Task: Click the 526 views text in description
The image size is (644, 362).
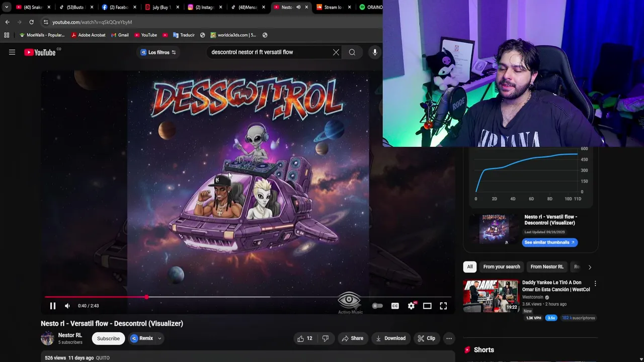Action: click(x=55, y=358)
